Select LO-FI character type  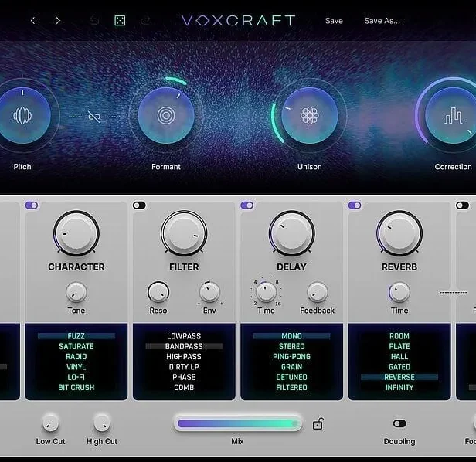[x=76, y=377]
